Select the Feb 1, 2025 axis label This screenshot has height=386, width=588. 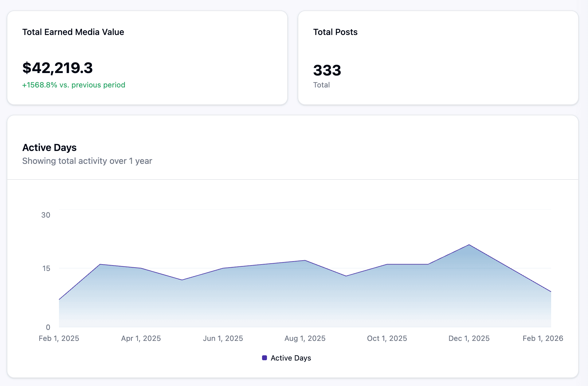pos(59,338)
